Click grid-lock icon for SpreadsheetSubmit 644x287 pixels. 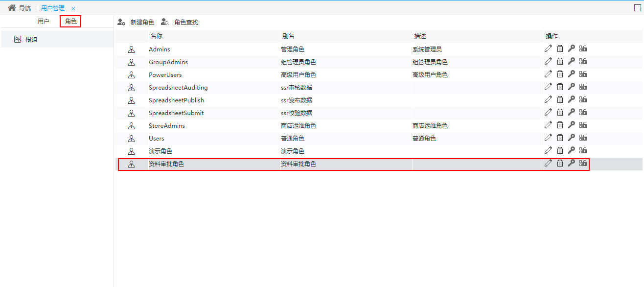(x=583, y=112)
